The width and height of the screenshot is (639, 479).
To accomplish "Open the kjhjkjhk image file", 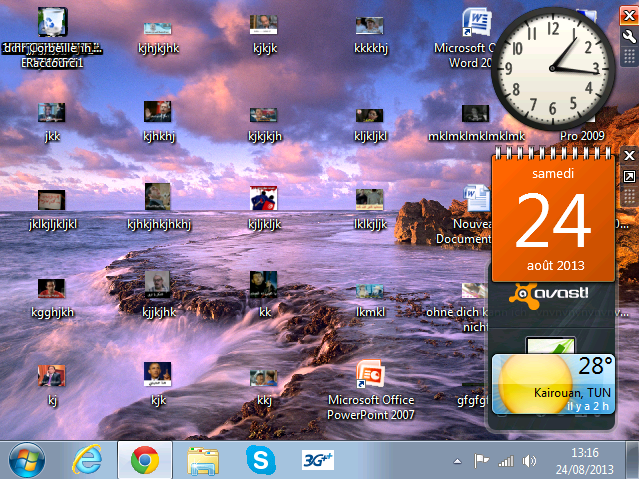I will pos(158,28).
